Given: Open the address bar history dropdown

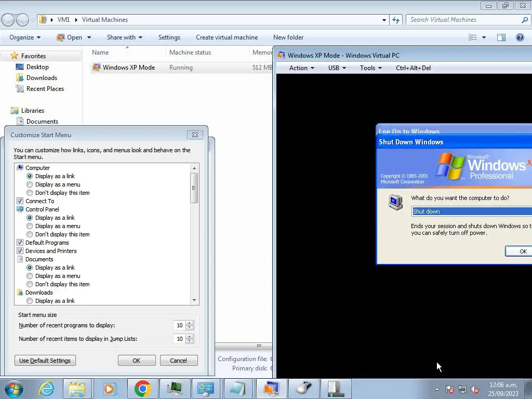Looking at the screenshot, I should coord(384,20).
